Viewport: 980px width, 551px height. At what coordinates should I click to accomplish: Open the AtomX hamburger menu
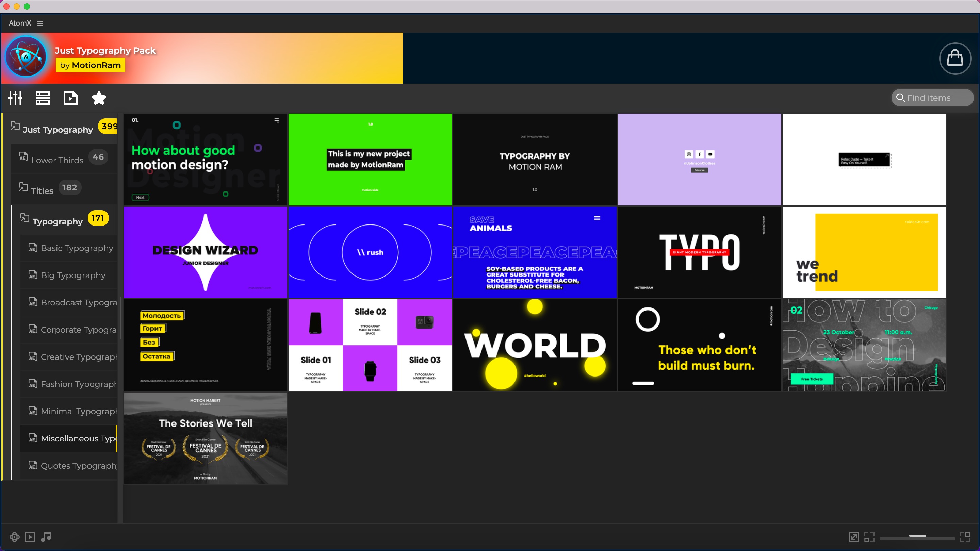(x=40, y=23)
